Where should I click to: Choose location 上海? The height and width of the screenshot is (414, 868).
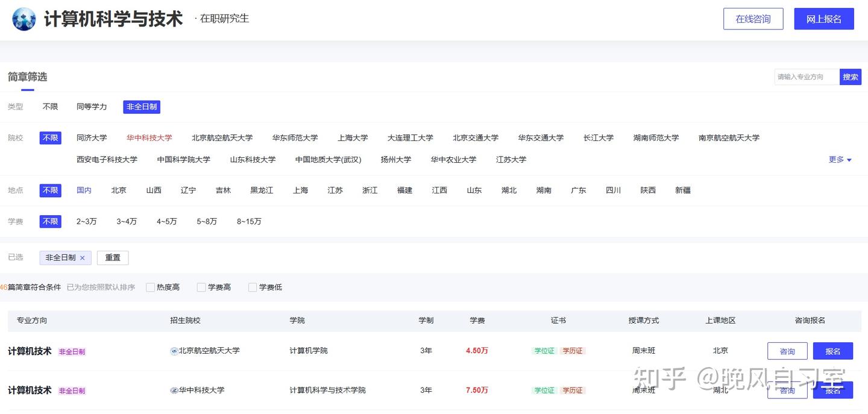pos(300,190)
